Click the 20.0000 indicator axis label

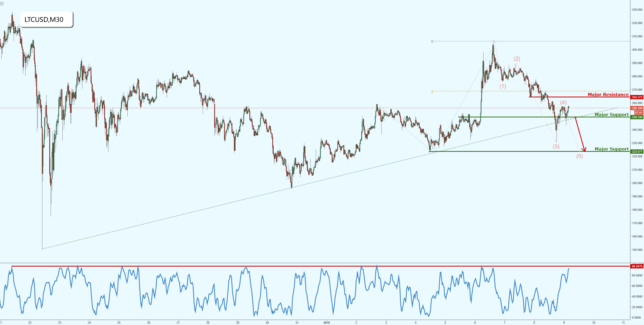[637, 307]
